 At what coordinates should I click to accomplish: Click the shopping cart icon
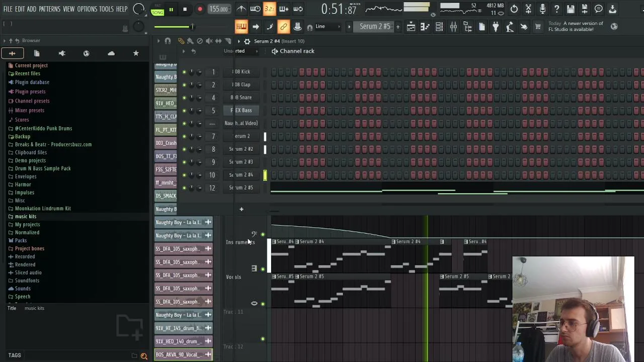538,27
